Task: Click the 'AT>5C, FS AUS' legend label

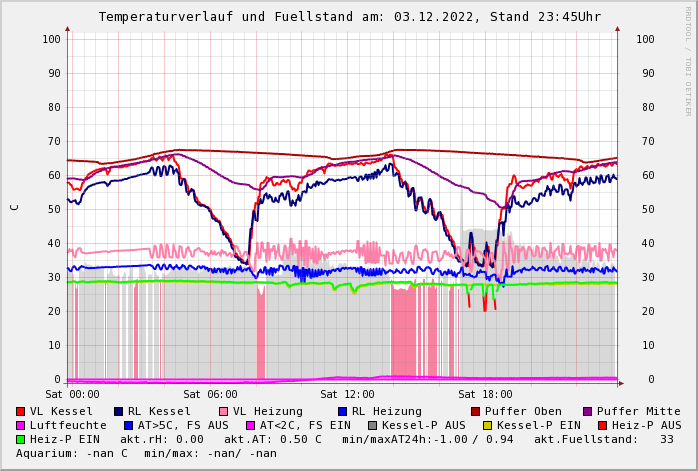Action: (x=182, y=425)
